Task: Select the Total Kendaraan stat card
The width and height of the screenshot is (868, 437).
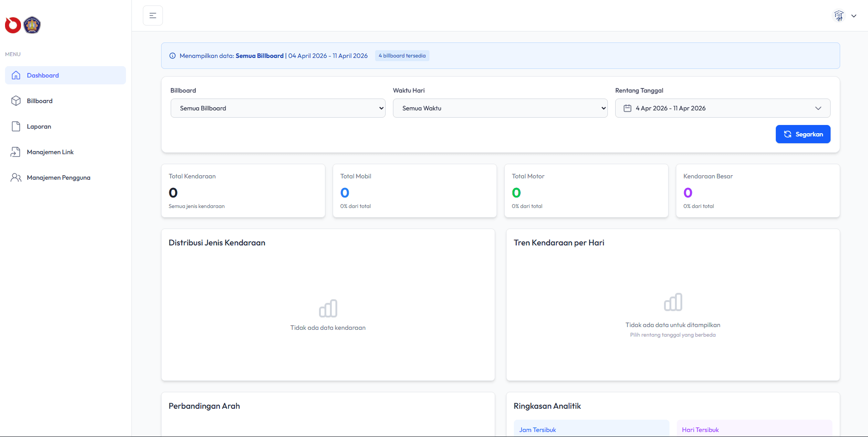Action: tap(243, 191)
